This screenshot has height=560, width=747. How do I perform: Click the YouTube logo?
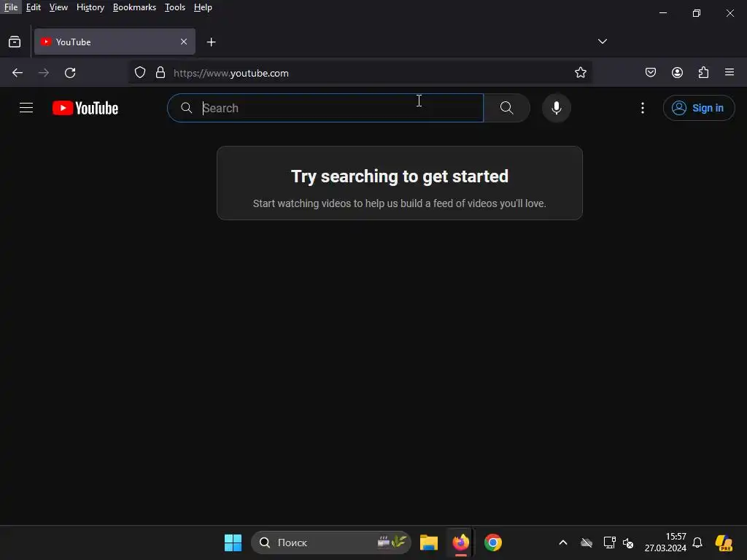coord(85,108)
